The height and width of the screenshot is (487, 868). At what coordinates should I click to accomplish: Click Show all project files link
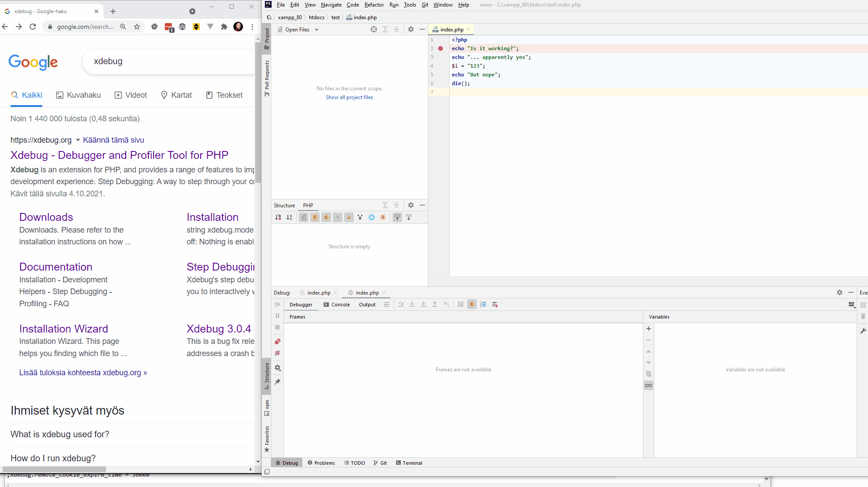click(x=349, y=97)
